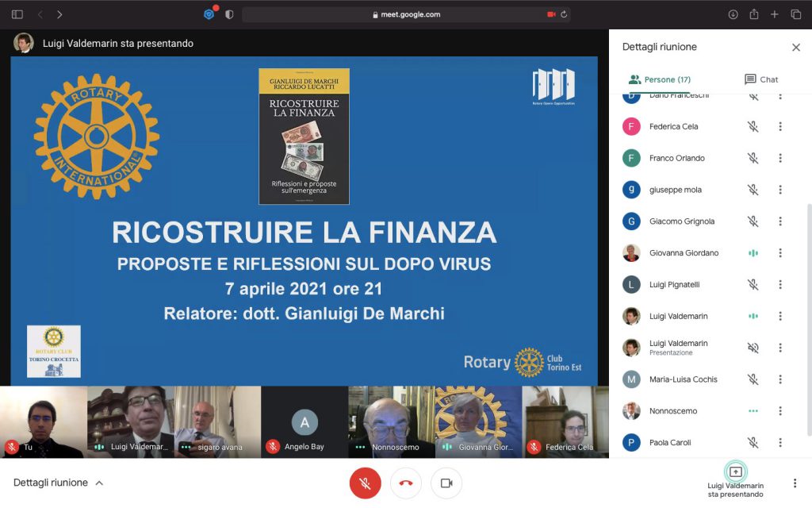
Task: Click the Luigi Valdemarin sta presentando button
Action: [735, 480]
